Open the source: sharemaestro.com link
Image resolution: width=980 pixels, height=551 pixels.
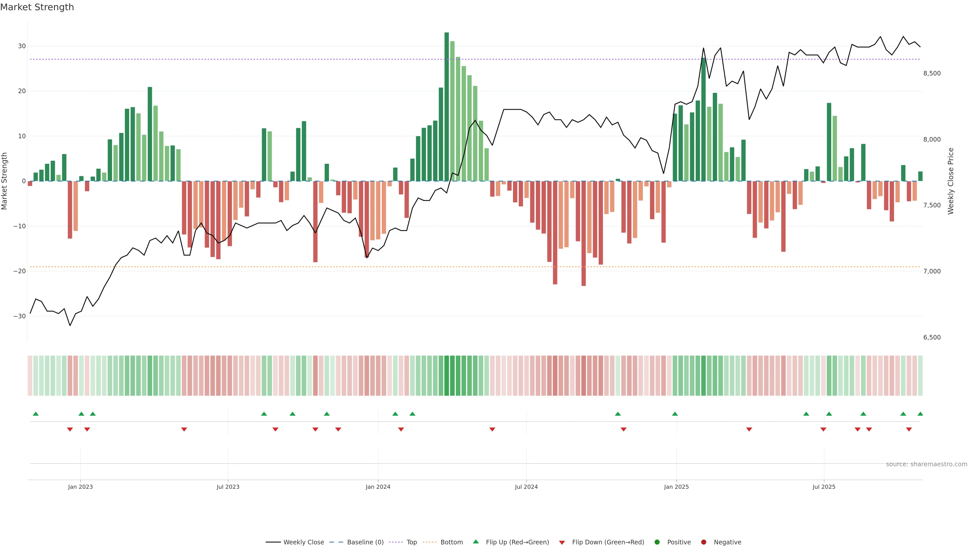tap(926, 464)
